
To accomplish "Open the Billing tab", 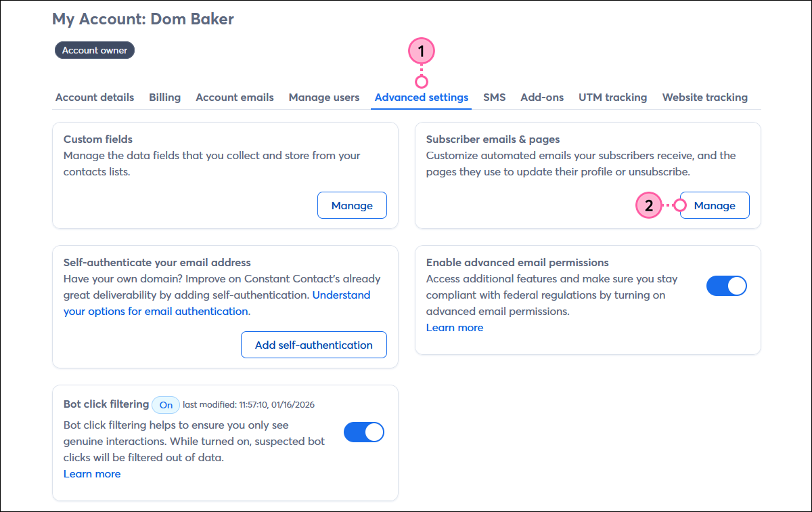I will pos(164,97).
